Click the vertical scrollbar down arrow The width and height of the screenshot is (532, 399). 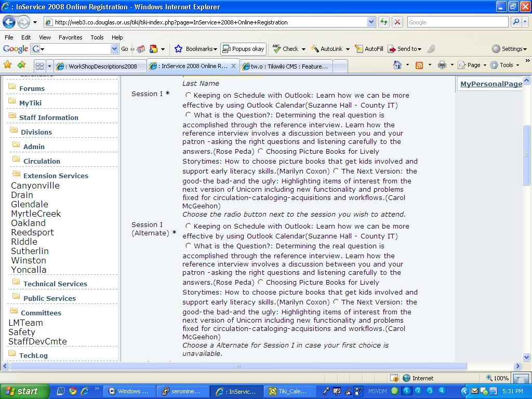pyautogui.click(x=526, y=356)
